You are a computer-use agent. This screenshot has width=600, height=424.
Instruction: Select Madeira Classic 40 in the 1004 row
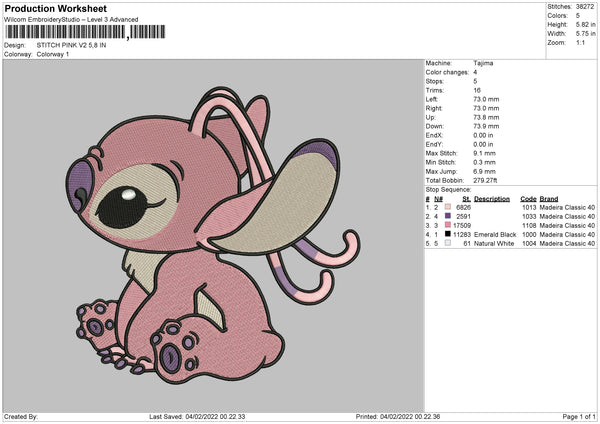tap(567, 243)
